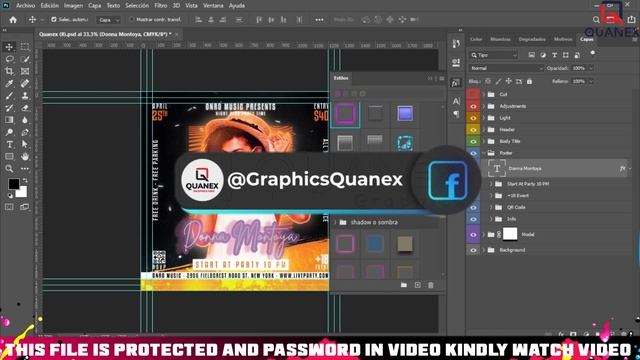
Task: Select the Crop tool
Action: point(9,71)
